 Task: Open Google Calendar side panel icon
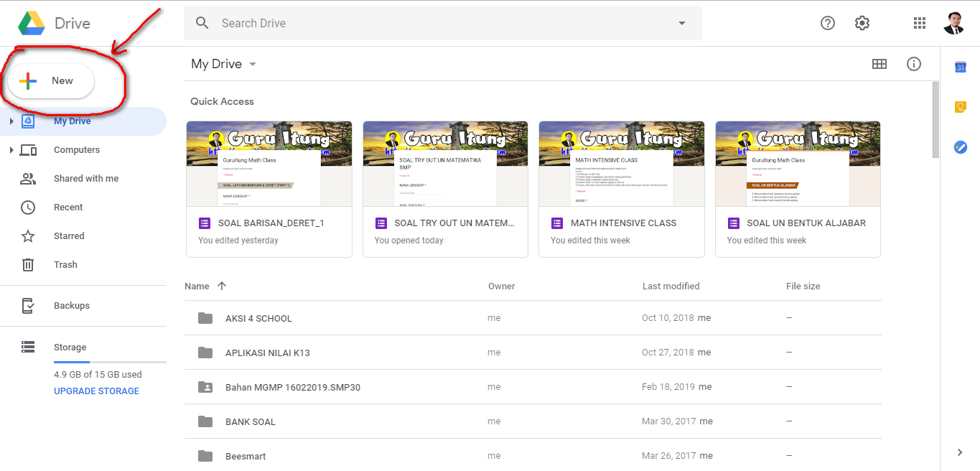tap(961, 67)
